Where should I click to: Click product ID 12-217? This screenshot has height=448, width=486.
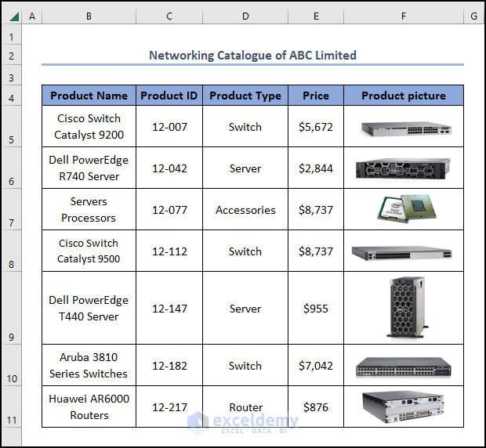169,406
